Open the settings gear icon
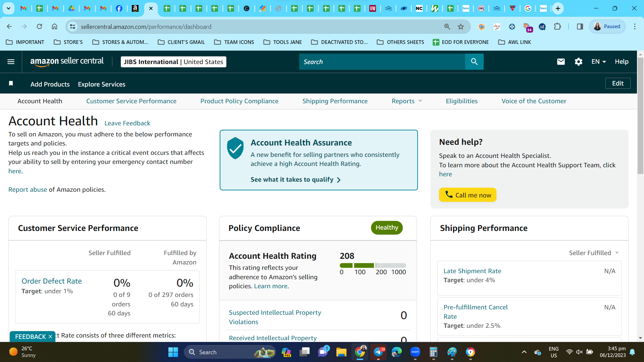This screenshot has width=644, height=362. [578, 62]
